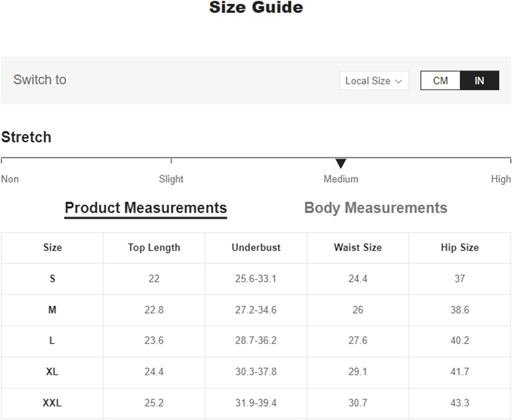Click hip size value 40.2
Image resolution: width=512 pixels, height=420 pixels.
click(x=460, y=340)
